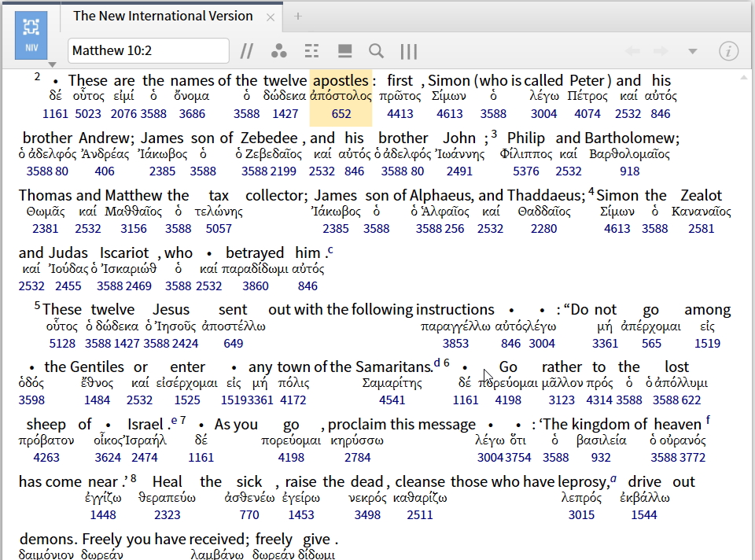The width and height of the screenshot is (755, 560).
Task: Open footnote d after Samaritans
Action: click(x=436, y=363)
